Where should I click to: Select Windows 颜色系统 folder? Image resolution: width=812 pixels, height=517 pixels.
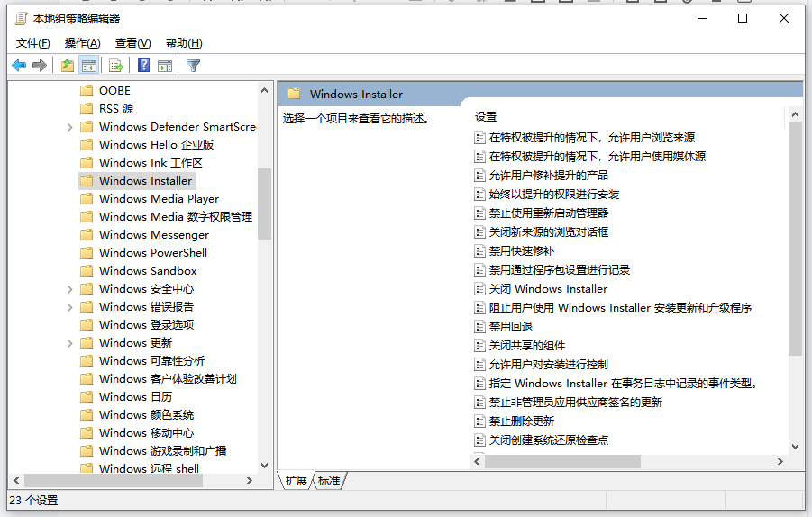pyautogui.click(x=147, y=415)
